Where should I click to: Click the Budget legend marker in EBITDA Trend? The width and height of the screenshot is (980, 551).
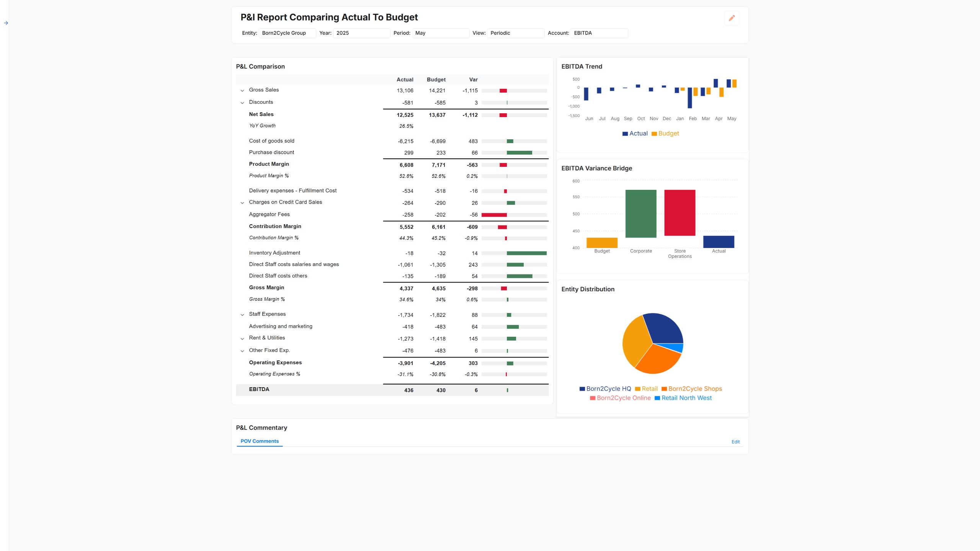click(x=654, y=134)
